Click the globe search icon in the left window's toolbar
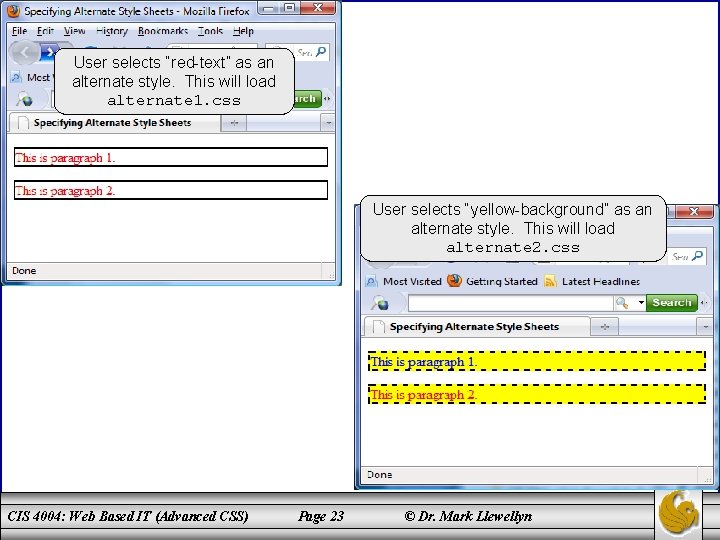Image resolution: width=720 pixels, height=540 pixels. (x=25, y=98)
